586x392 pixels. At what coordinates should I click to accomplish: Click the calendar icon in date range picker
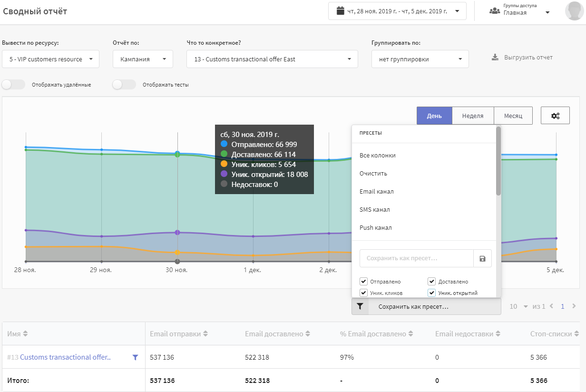pos(340,11)
